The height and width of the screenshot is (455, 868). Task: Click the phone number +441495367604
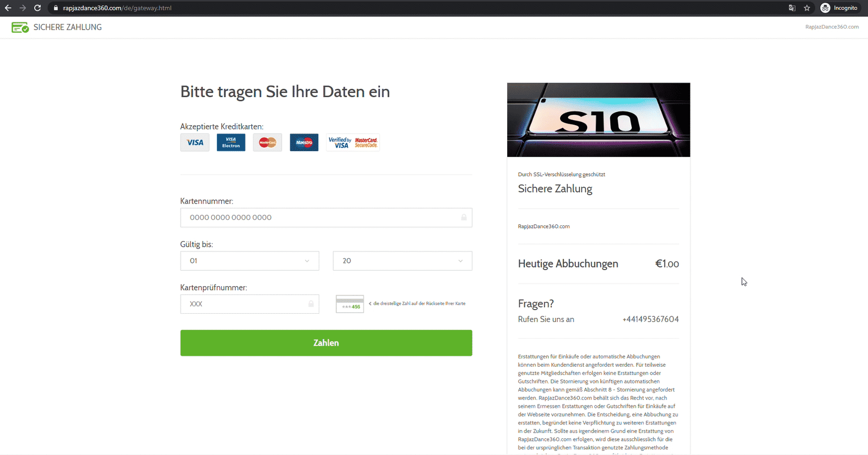point(650,319)
